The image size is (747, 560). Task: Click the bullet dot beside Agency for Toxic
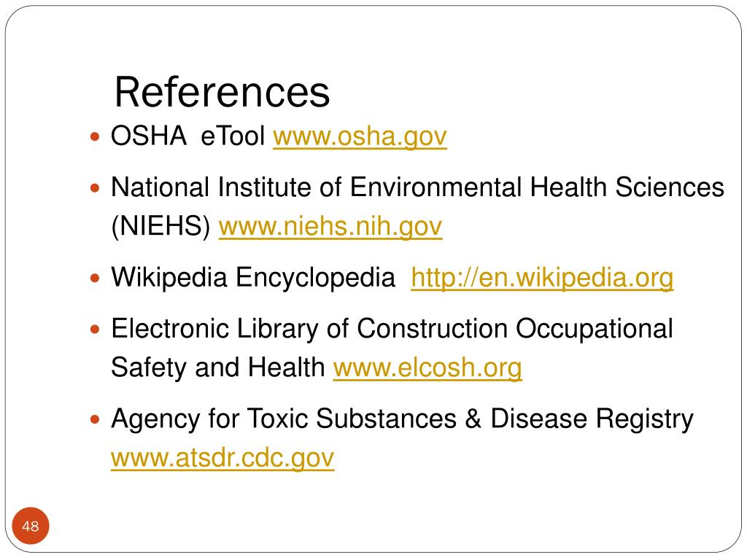coord(95,419)
